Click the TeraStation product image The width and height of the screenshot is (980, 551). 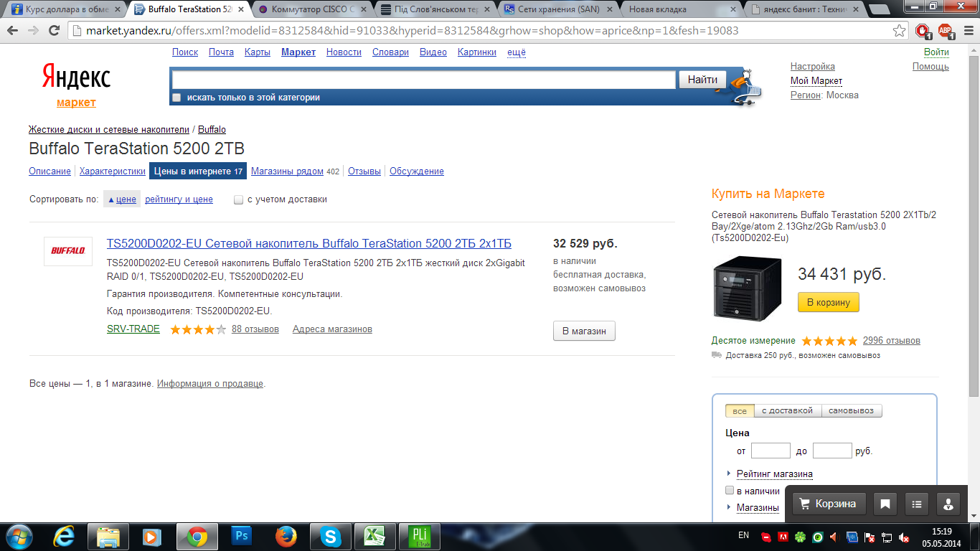[x=747, y=288]
